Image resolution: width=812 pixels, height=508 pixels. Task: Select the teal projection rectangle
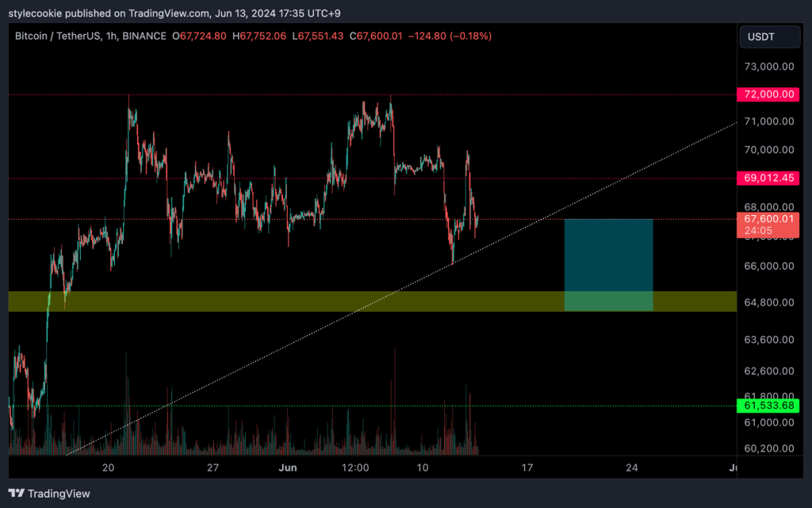[x=608, y=256]
